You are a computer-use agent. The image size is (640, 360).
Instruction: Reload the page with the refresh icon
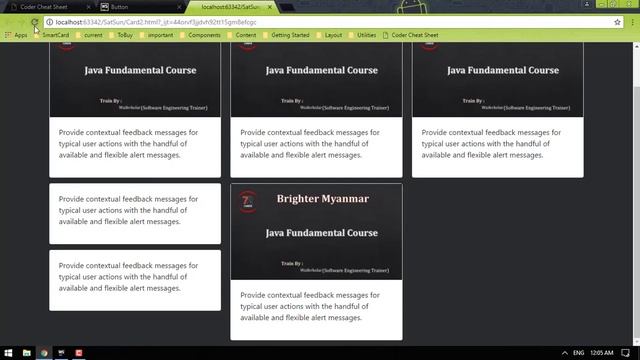pyautogui.click(x=35, y=22)
